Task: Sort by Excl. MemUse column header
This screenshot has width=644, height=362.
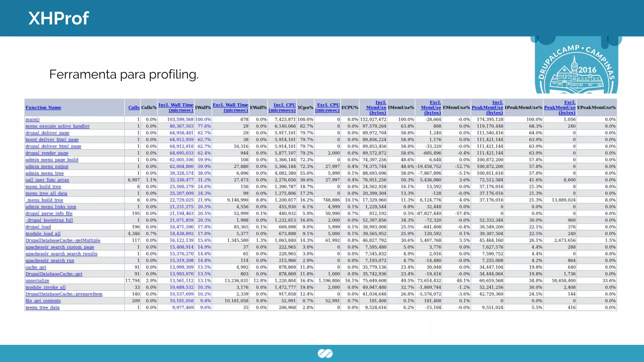Action: click(x=431, y=107)
